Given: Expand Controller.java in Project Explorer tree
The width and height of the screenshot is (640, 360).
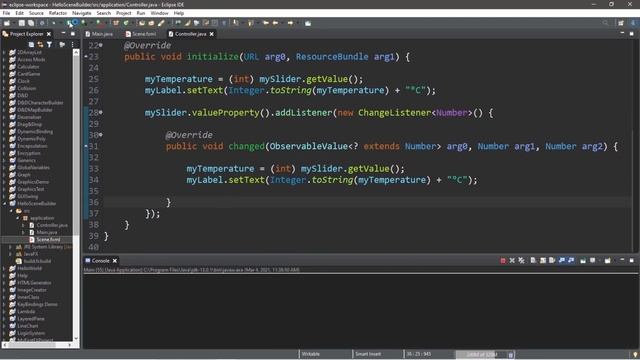Looking at the screenshot, I should tap(23, 225).
